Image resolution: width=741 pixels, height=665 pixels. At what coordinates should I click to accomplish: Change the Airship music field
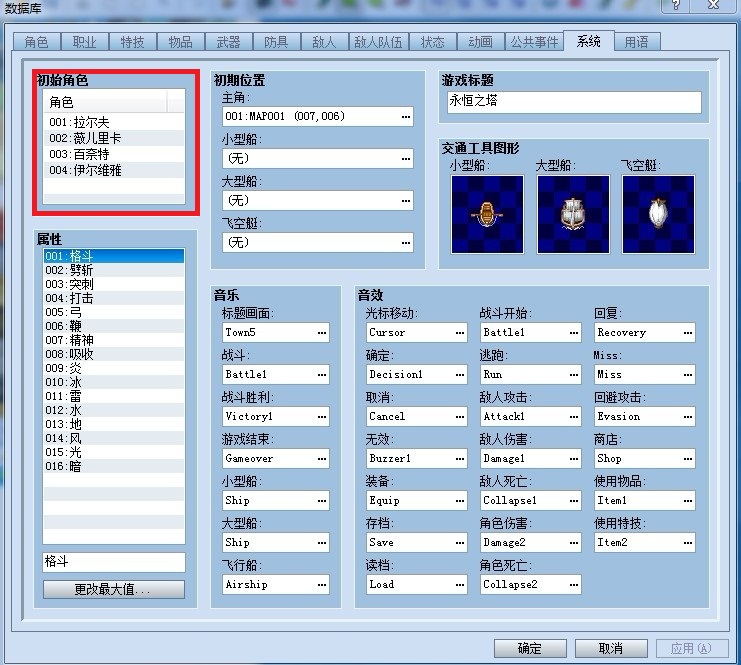click(x=276, y=584)
